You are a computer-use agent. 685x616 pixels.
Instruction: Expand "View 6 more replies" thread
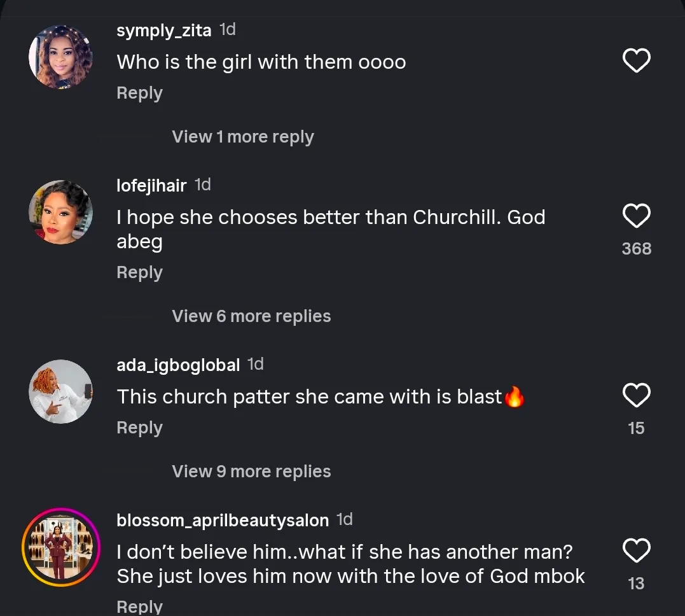pyautogui.click(x=251, y=316)
